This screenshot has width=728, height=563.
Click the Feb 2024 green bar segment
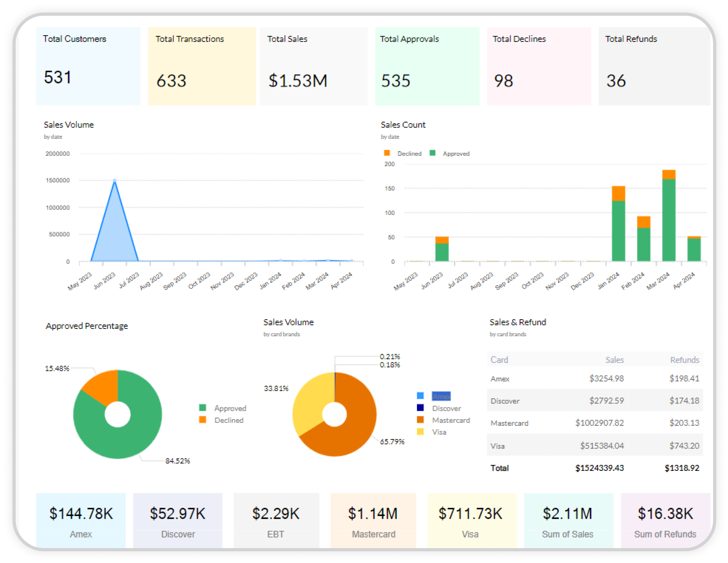[x=643, y=244]
